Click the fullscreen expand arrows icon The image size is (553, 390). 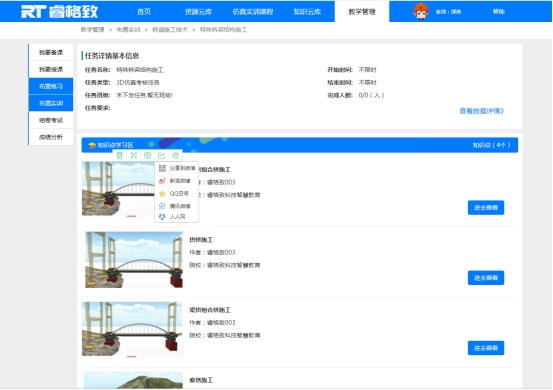click(134, 156)
